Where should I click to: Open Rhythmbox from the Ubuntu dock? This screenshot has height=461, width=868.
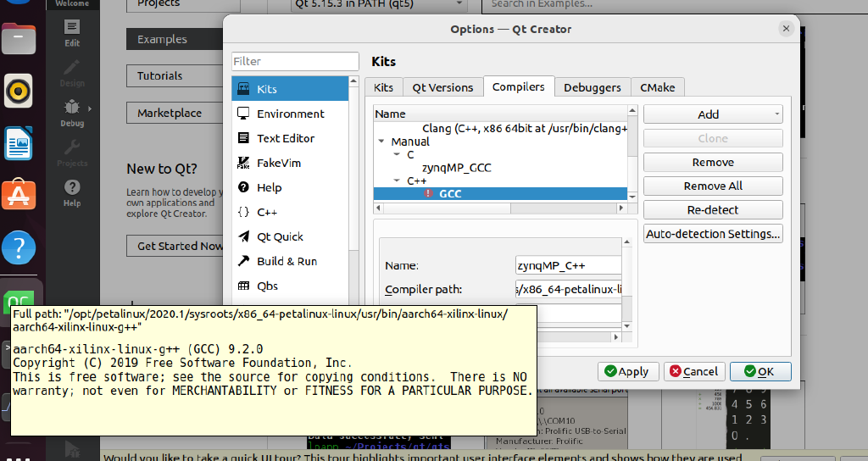[19, 91]
